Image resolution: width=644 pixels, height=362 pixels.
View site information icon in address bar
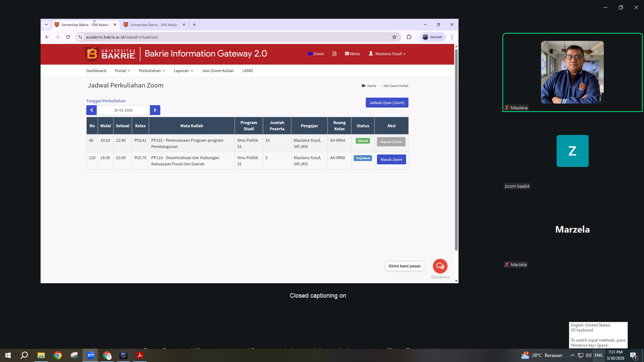80,37
